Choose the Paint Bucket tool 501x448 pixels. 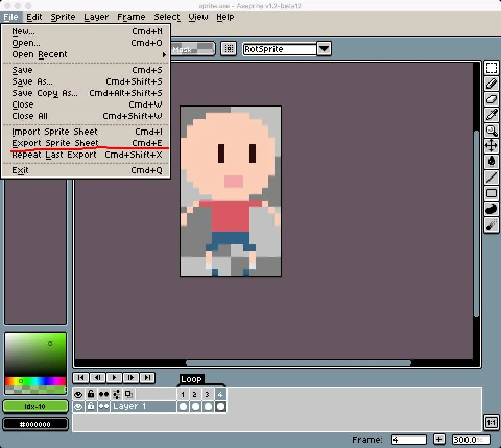pos(492,161)
